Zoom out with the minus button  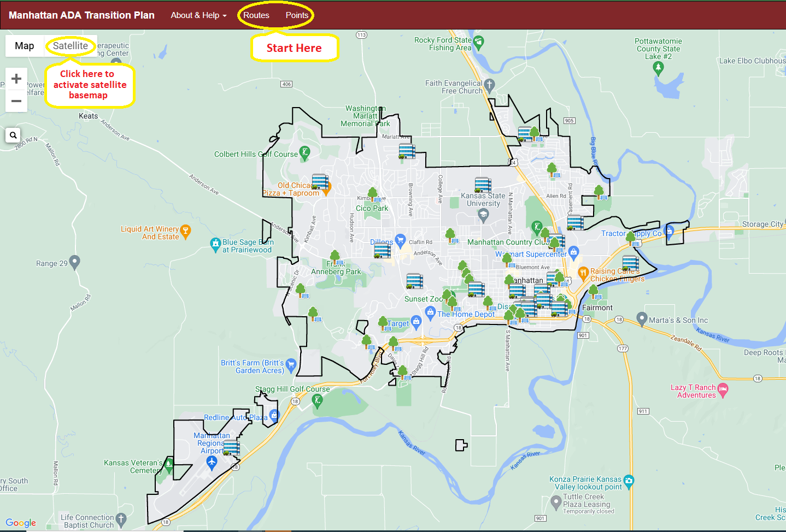(x=16, y=101)
